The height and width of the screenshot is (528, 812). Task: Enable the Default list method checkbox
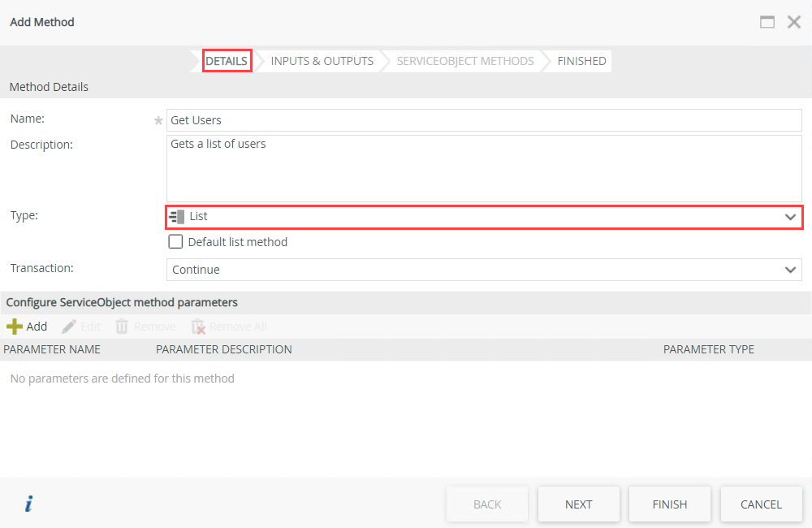coord(175,241)
